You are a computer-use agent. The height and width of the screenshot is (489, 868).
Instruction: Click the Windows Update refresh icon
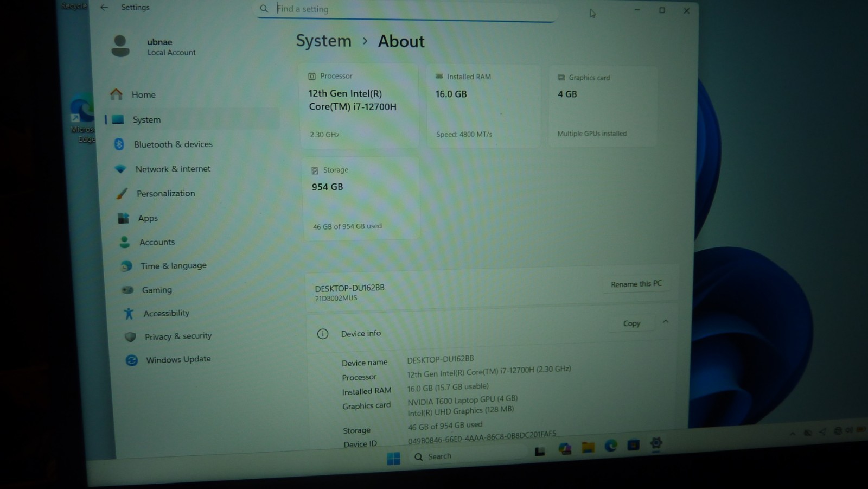pyautogui.click(x=131, y=360)
